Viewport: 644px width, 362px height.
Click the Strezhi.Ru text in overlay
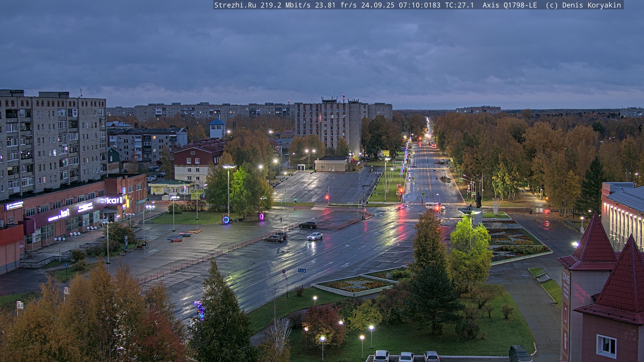tap(235, 5)
